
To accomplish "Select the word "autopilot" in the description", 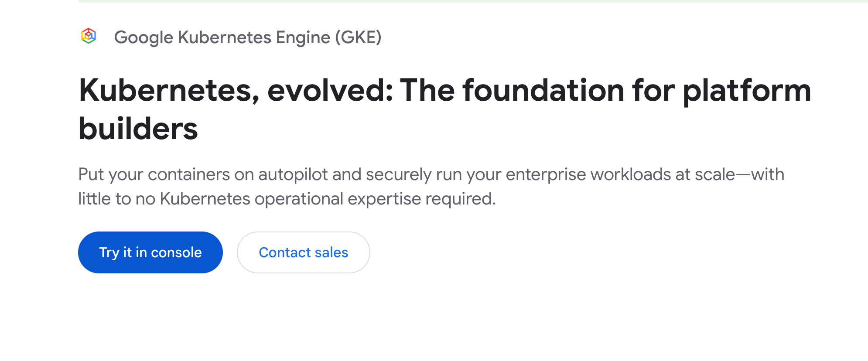I will click(x=293, y=174).
